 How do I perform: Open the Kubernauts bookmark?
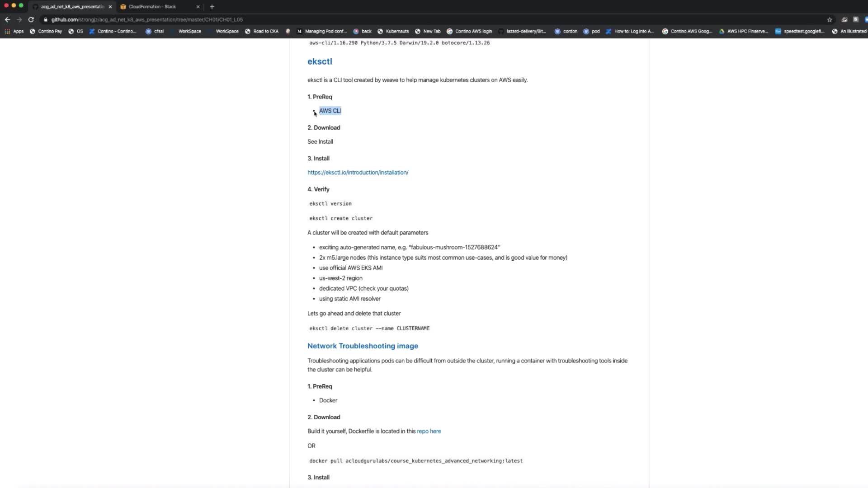(397, 31)
